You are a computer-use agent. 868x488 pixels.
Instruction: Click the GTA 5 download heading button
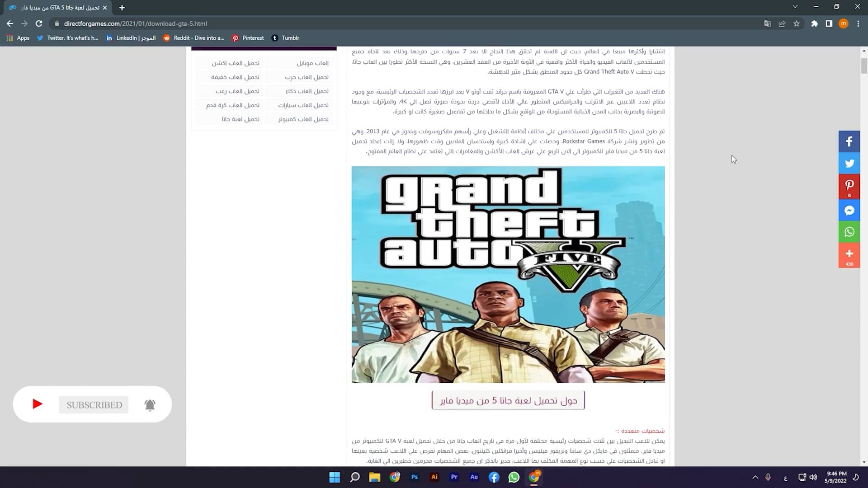click(x=508, y=400)
